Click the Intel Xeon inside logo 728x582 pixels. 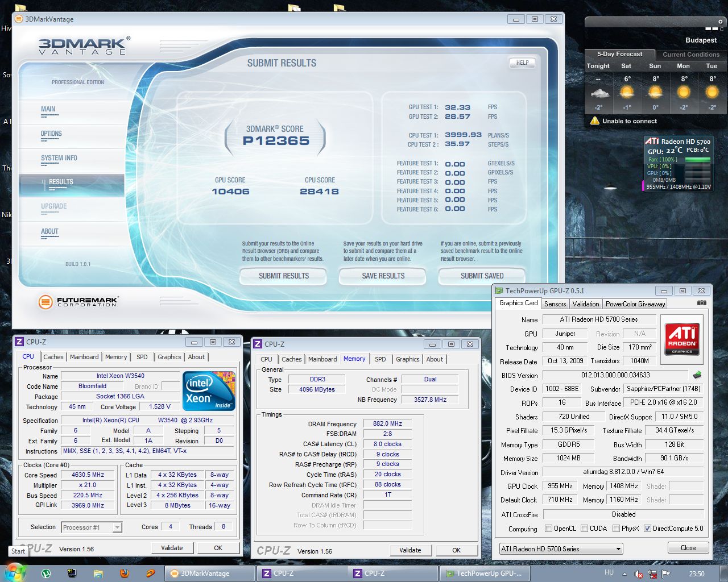pos(209,391)
